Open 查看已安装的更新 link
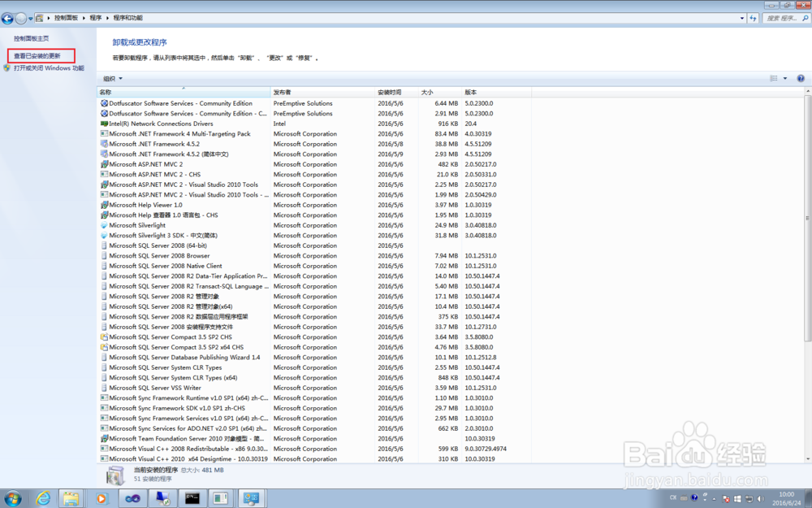This screenshot has width=812, height=508. pyautogui.click(x=37, y=56)
